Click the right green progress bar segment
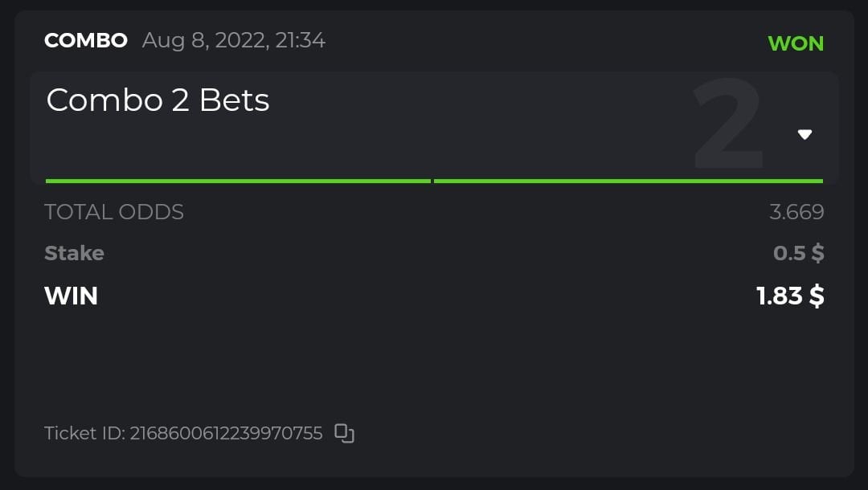Viewport: 868px width, 490px height. point(628,181)
